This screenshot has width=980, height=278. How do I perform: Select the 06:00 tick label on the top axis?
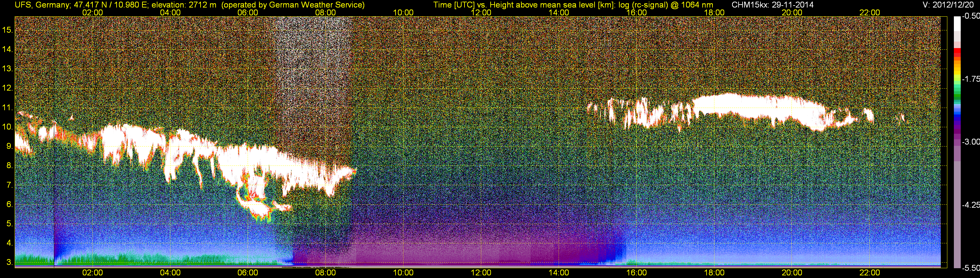click(248, 12)
